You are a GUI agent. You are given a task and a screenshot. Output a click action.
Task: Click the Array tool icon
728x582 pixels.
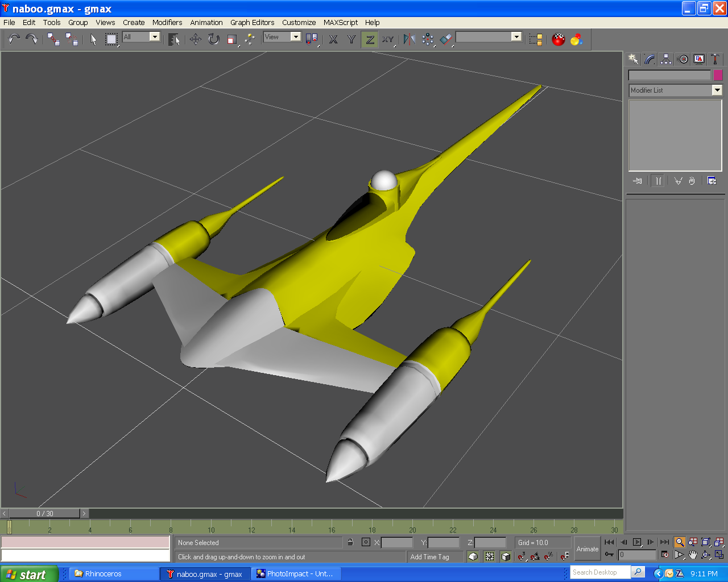[428, 39]
